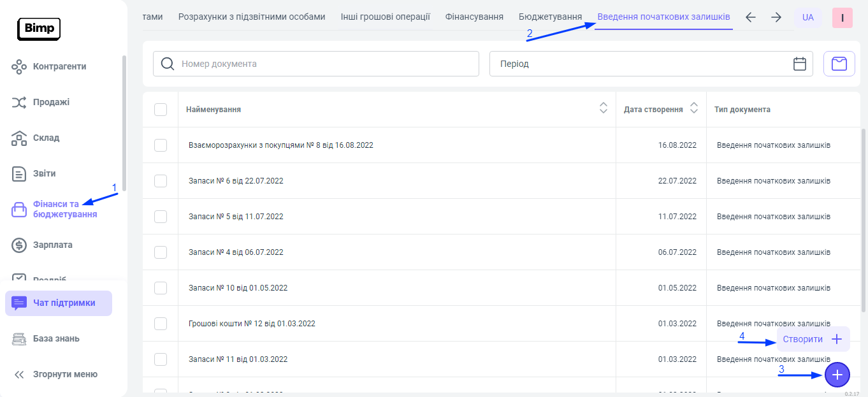Screen dimensions: 868x397
Task: Switch to the Фінансування tab
Action: (x=474, y=17)
